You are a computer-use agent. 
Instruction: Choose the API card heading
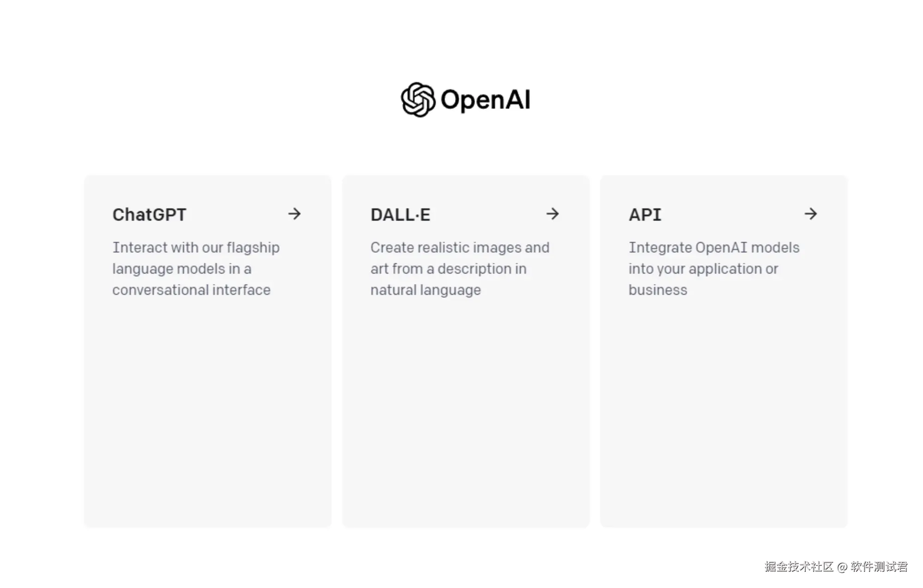645,215
